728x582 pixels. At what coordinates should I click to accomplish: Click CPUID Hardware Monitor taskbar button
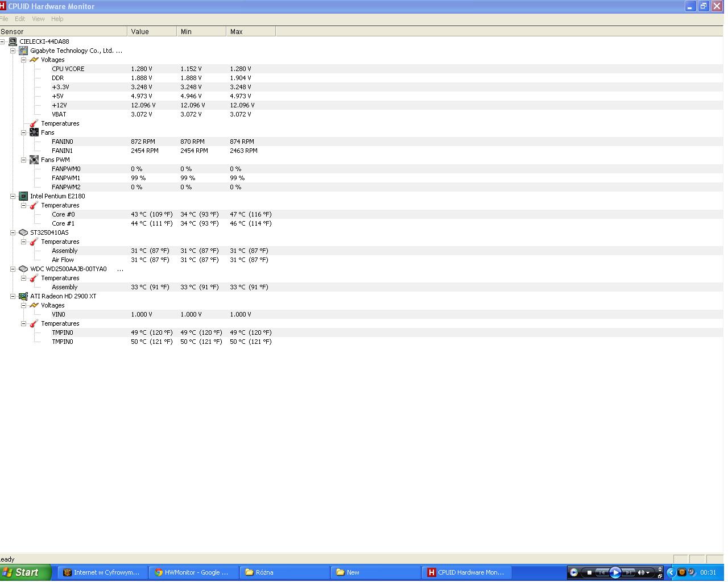(x=467, y=572)
